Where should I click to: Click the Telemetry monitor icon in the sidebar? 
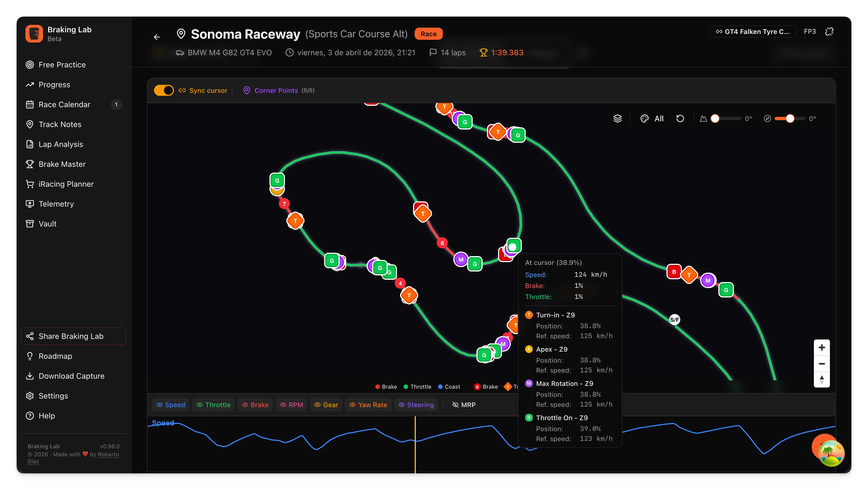[x=30, y=204]
